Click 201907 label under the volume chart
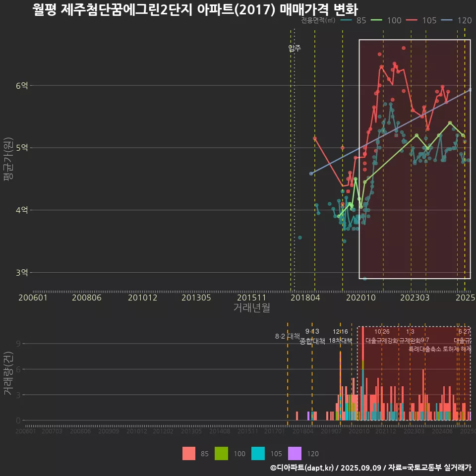The image size is (476, 476). [x=331, y=431]
